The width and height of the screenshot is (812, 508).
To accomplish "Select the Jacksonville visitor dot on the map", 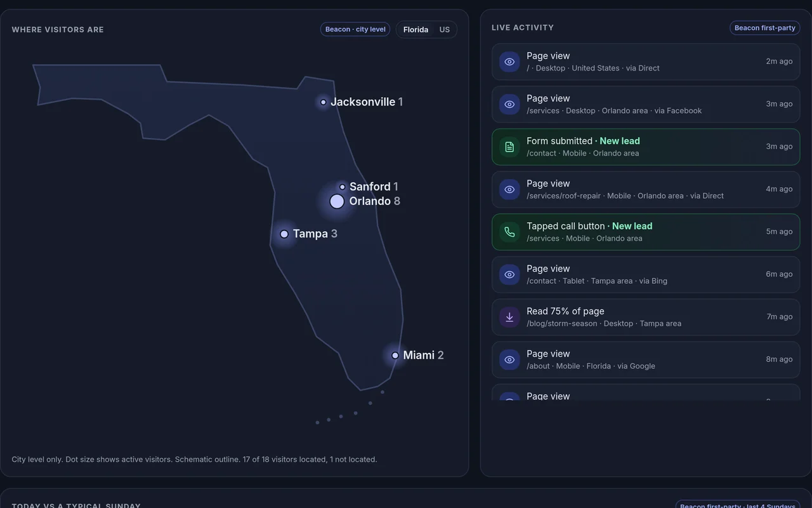I will tap(324, 102).
